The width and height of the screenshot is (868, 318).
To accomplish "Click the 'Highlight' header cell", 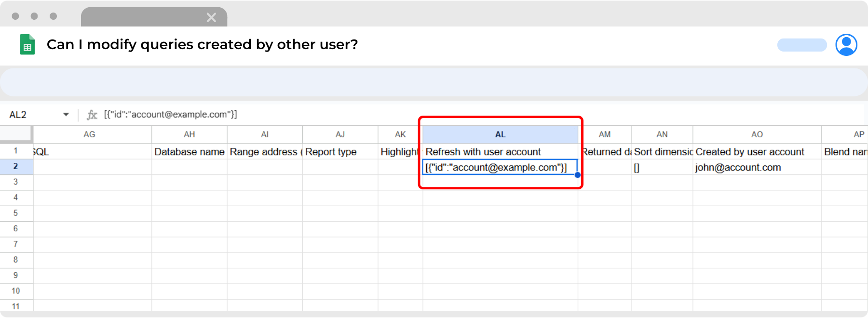I will [x=400, y=152].
